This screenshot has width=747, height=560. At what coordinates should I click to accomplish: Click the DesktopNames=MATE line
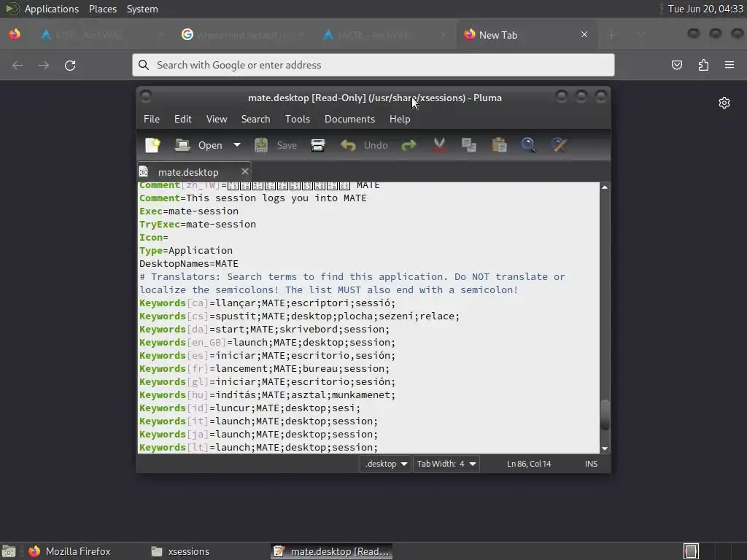189,264
